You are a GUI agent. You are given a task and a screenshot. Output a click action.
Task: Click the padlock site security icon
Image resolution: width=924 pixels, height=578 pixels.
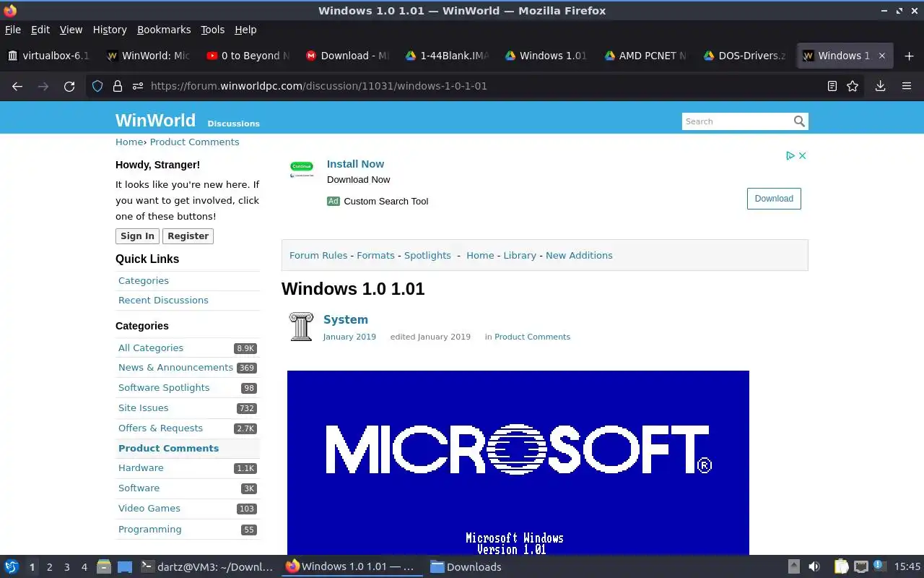click(118, 86)
